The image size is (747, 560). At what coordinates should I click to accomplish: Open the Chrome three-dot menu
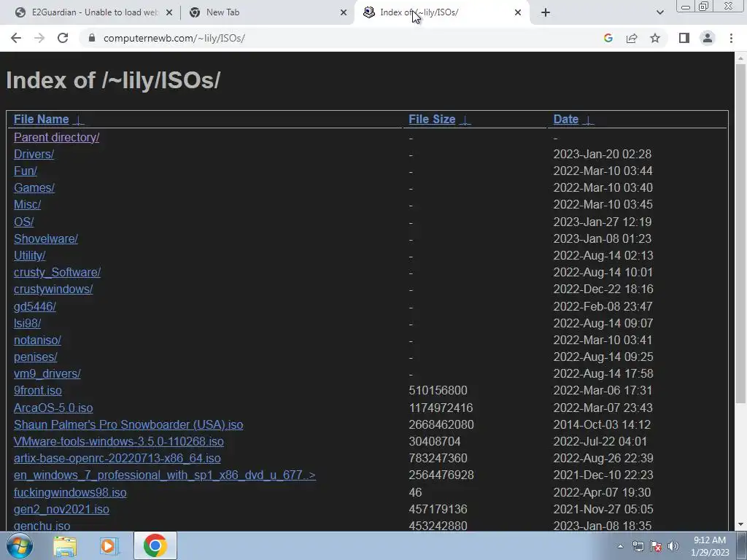tap(731, 38)
